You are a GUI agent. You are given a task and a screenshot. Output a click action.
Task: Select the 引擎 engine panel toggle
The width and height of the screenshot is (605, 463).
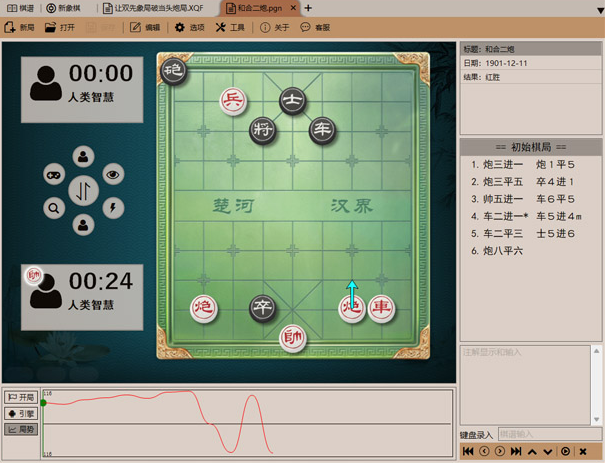[x=21, y=413]
